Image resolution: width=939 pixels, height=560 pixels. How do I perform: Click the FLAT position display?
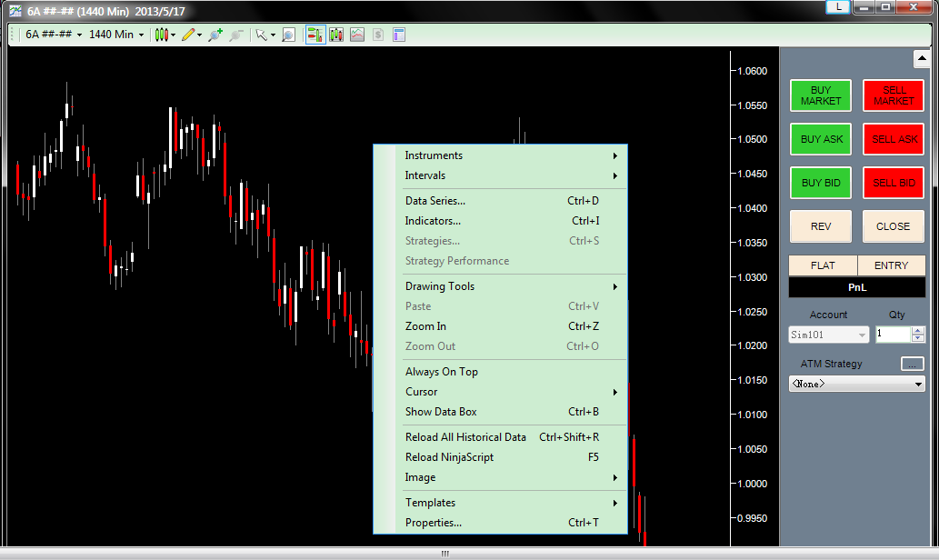pyautogui.click(x=823, y=265)
